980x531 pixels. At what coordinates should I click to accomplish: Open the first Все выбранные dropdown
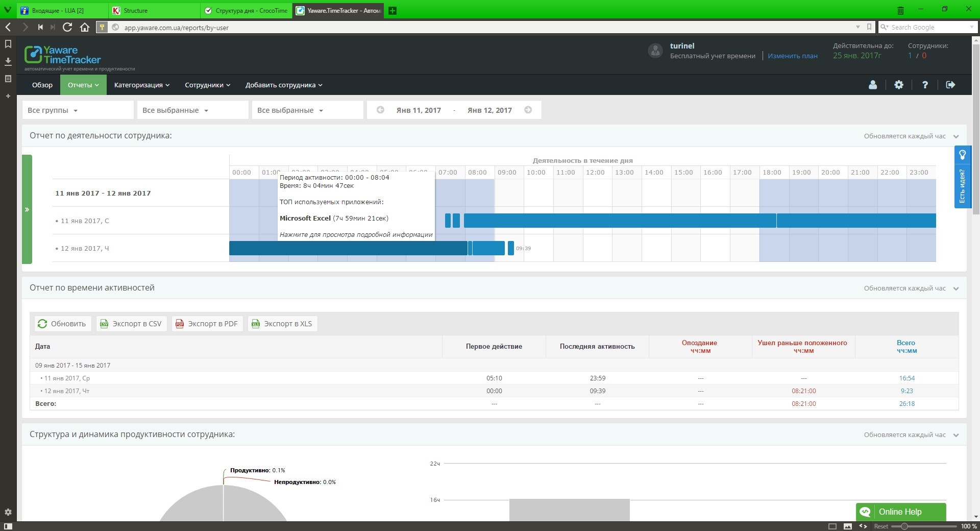[192, 110]
